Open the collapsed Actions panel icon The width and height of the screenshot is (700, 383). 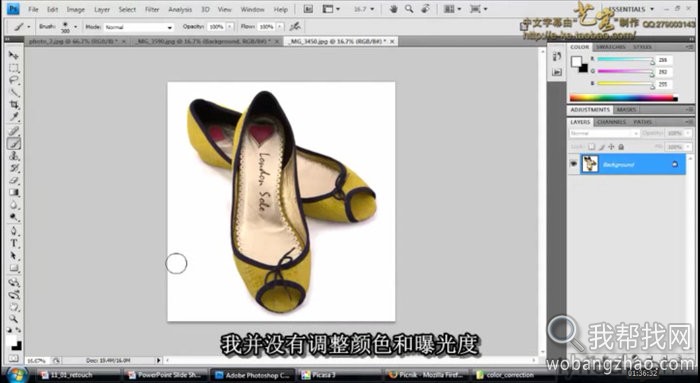pyautogui.click(x=557, y=72)
